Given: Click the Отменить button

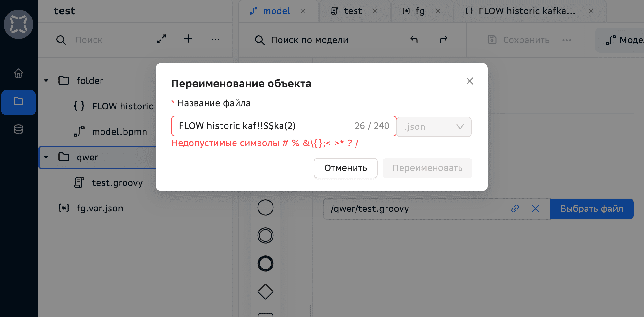Looking at the screenshot, I should click(345, 168).
